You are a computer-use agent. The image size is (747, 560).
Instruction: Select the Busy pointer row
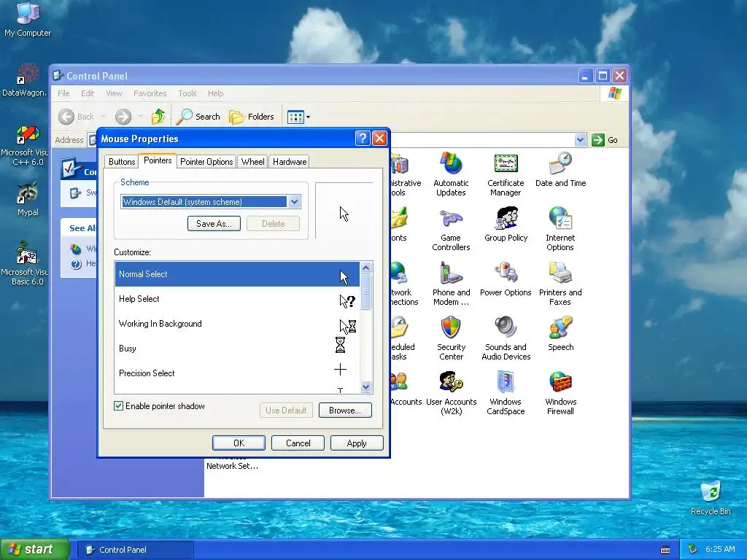click(x=237, y=349)
